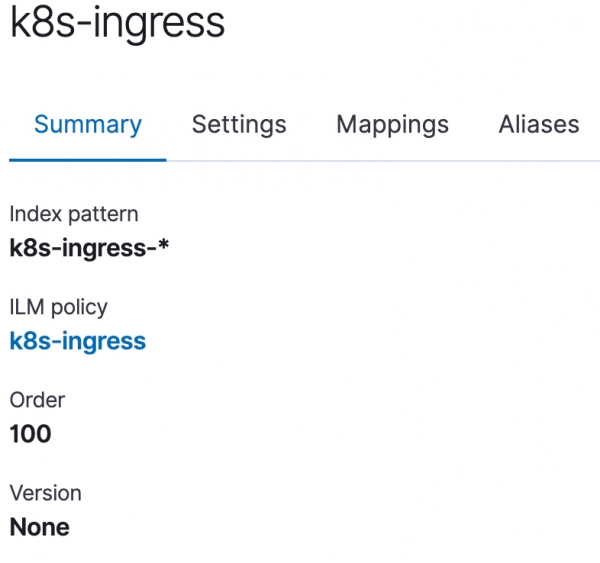Click the Version field label
600x563 pixels.
(45, 493)
